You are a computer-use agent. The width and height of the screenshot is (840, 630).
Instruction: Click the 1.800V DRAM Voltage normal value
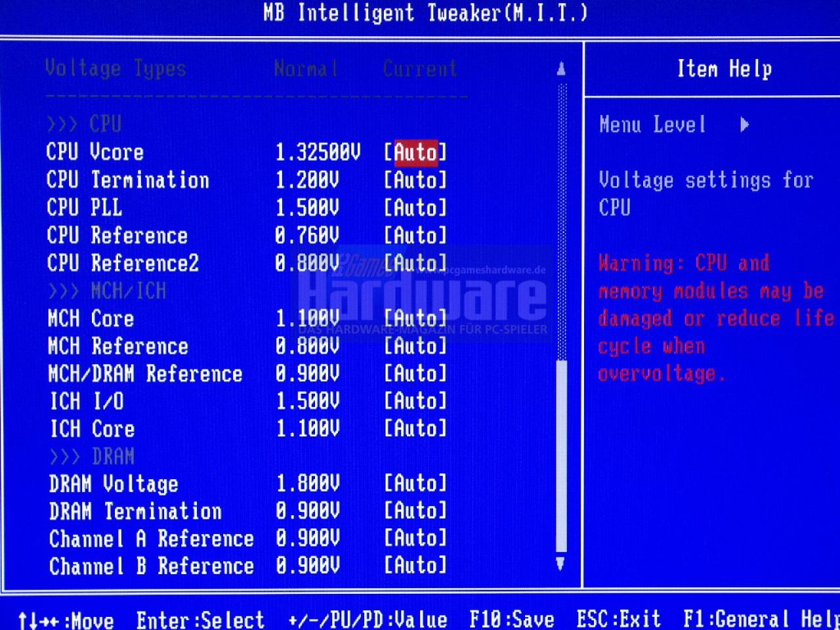[x=308, y=484]
